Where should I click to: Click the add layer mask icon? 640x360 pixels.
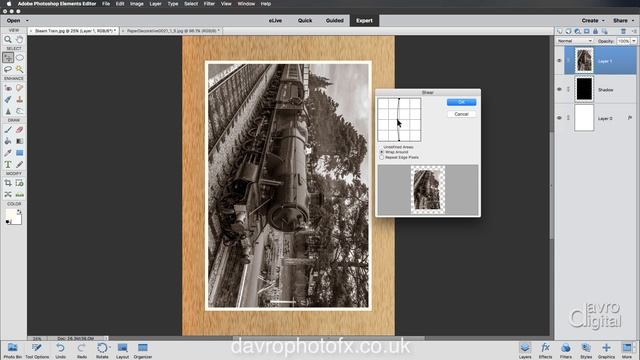pos(587,31)
